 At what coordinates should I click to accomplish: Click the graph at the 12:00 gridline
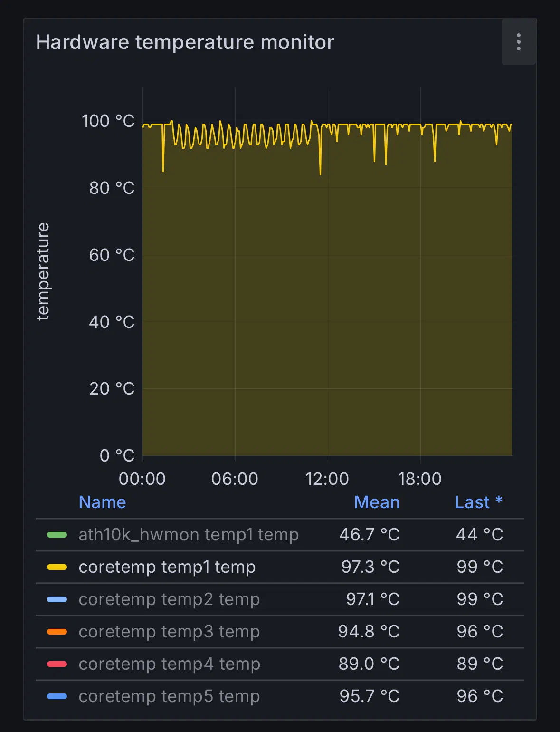[328, 285]
